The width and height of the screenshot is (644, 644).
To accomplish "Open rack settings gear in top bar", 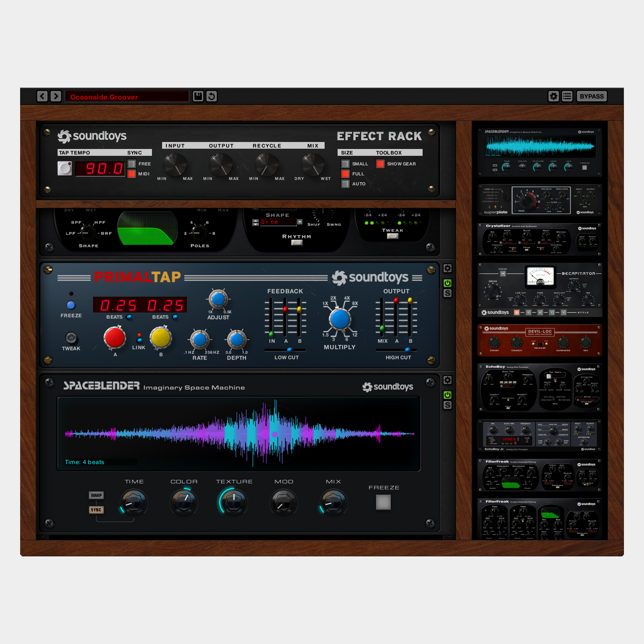I will (554, 96).
